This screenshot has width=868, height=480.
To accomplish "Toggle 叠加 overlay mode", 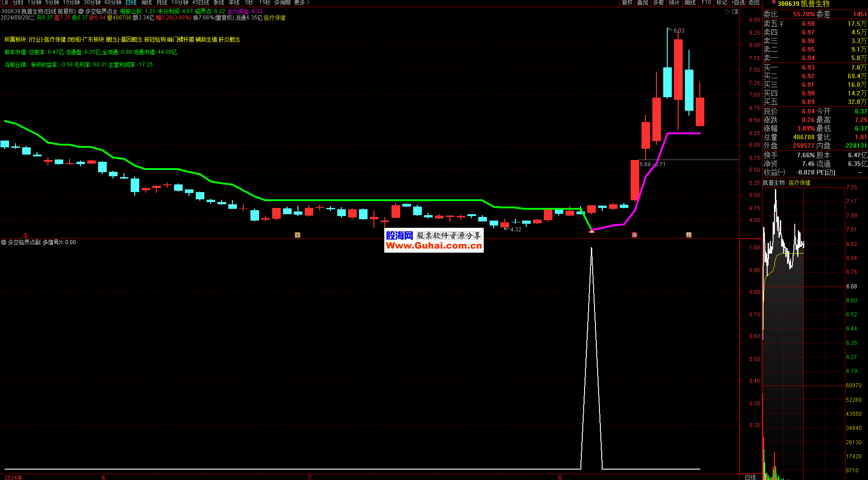I will tap(642, 3).
